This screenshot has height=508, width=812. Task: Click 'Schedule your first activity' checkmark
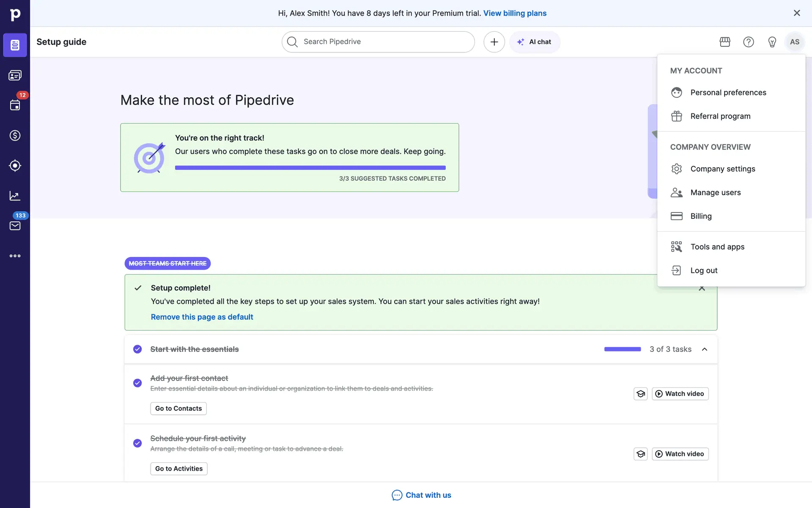137,443
